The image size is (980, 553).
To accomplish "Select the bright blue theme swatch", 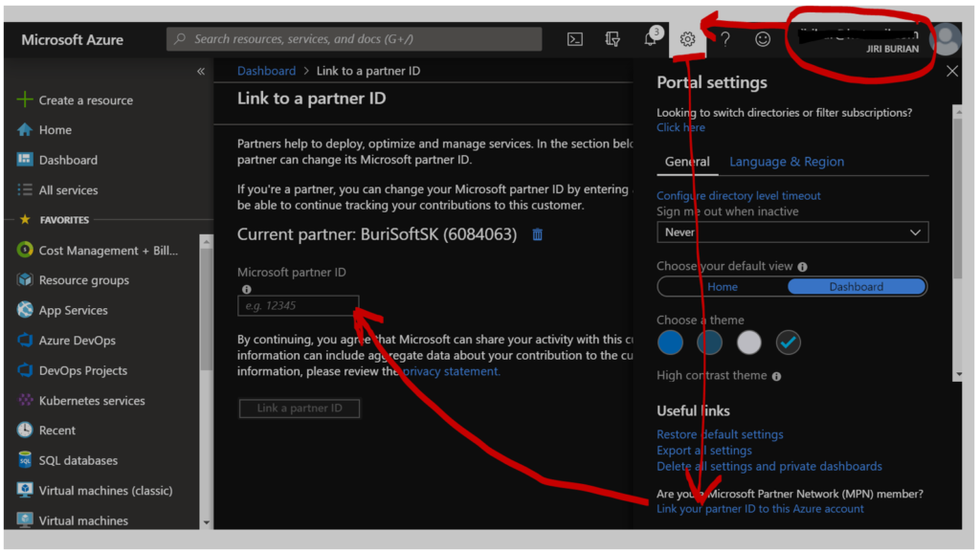I will tap(670, 343).
